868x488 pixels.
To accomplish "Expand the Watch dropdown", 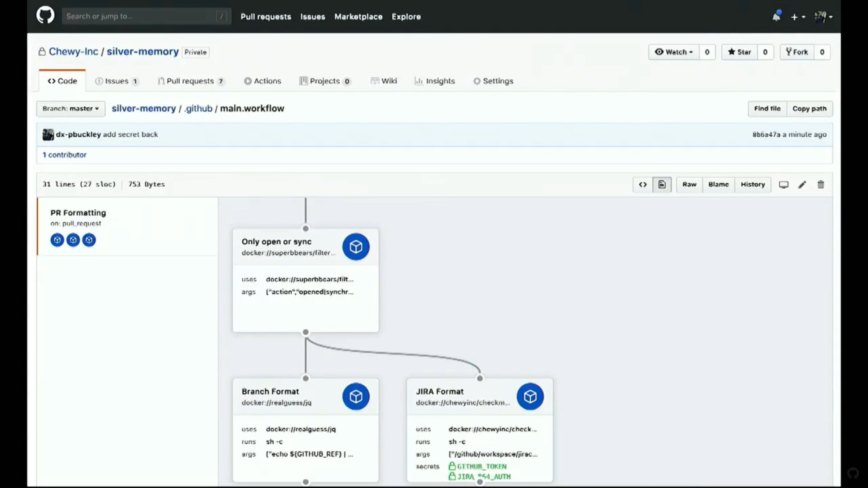I will (x=674, y=52).
